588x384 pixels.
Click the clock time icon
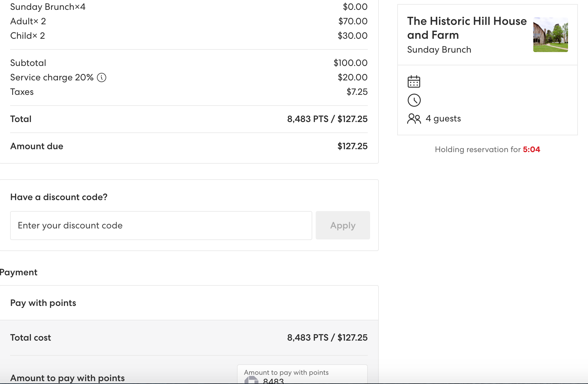tap(414, 100)
